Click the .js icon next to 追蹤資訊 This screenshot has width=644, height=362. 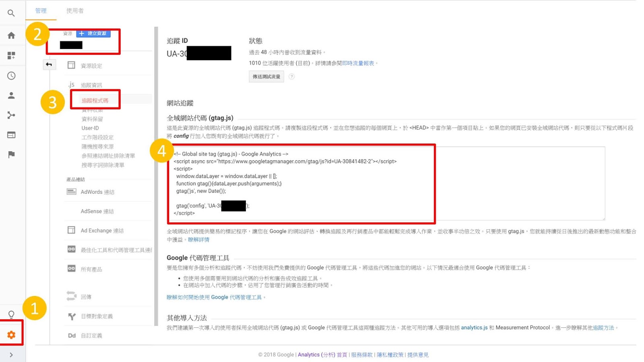pyautogui.click(x=71, y=84)
